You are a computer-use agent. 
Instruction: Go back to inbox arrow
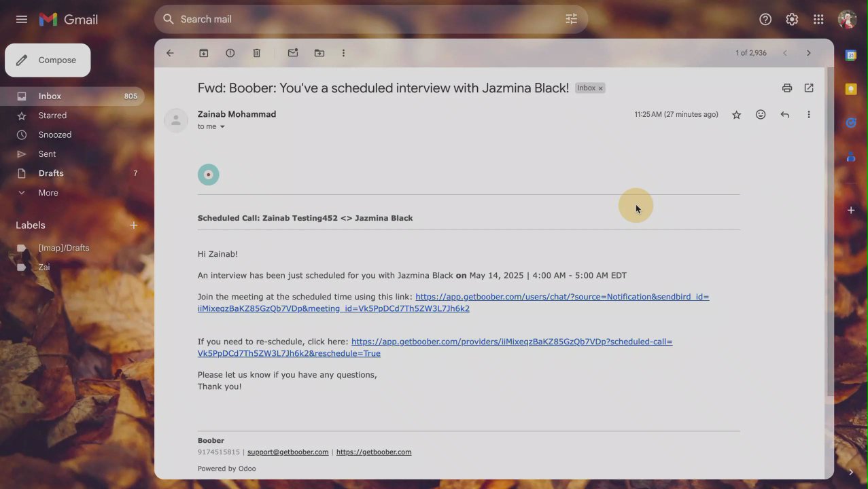point(170,53)
